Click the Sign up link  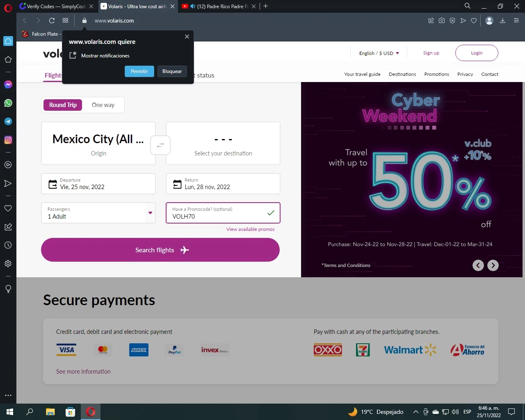pyautogui.click(x=431, y=53)
